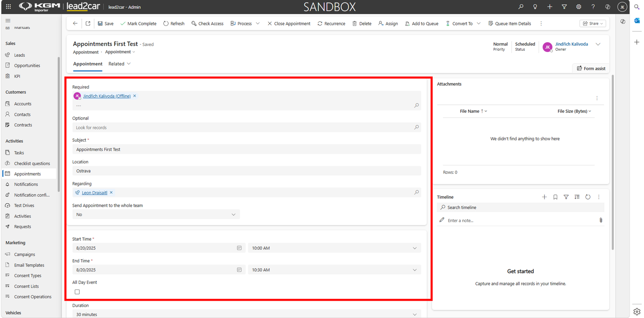Sort attachments by File Name column
This screenshot has height=318, width=644.
click(473, 111)
